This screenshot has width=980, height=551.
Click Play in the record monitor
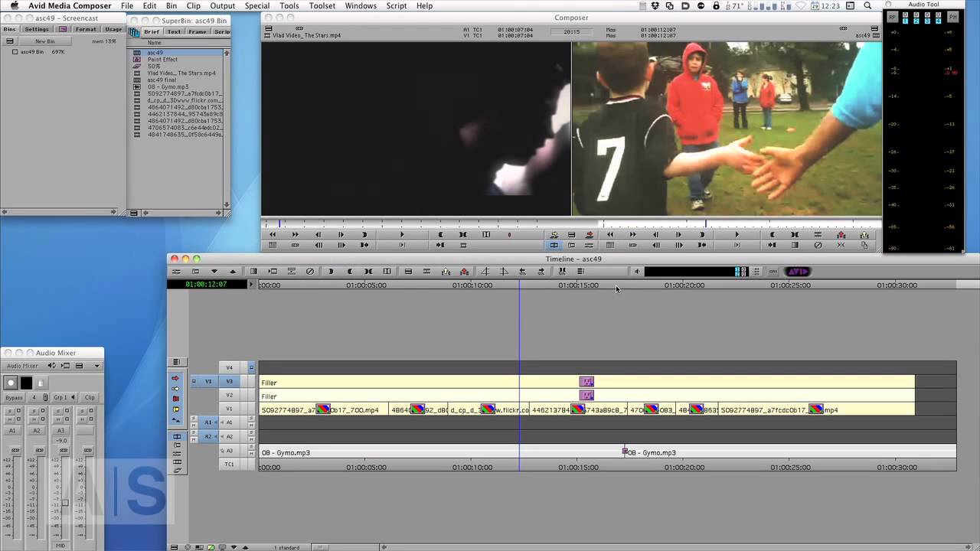coord(737,235)
